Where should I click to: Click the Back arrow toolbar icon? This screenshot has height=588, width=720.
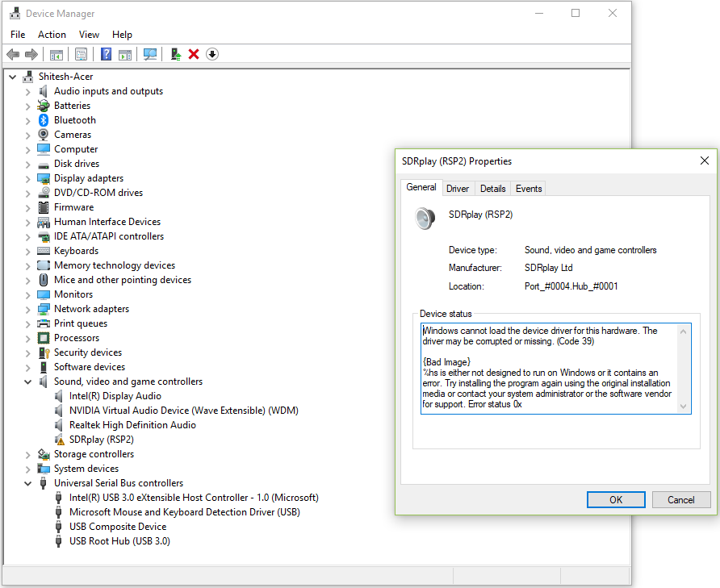(13, 55)
